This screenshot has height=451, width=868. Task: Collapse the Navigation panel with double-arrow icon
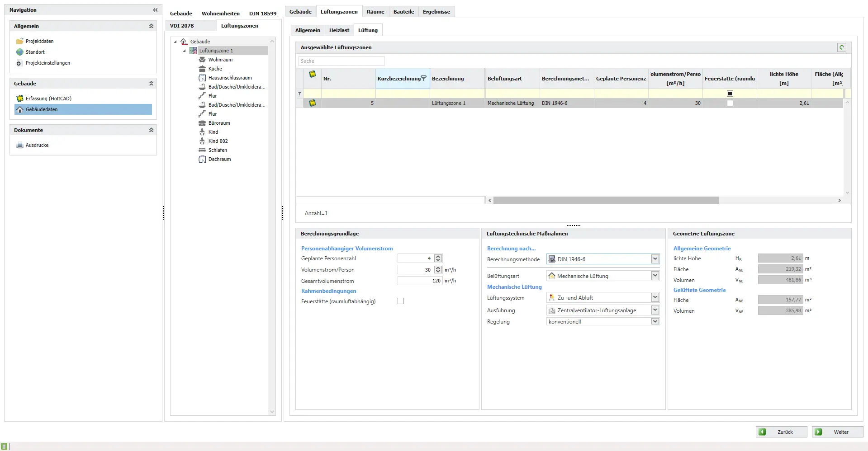click(155, 10)
